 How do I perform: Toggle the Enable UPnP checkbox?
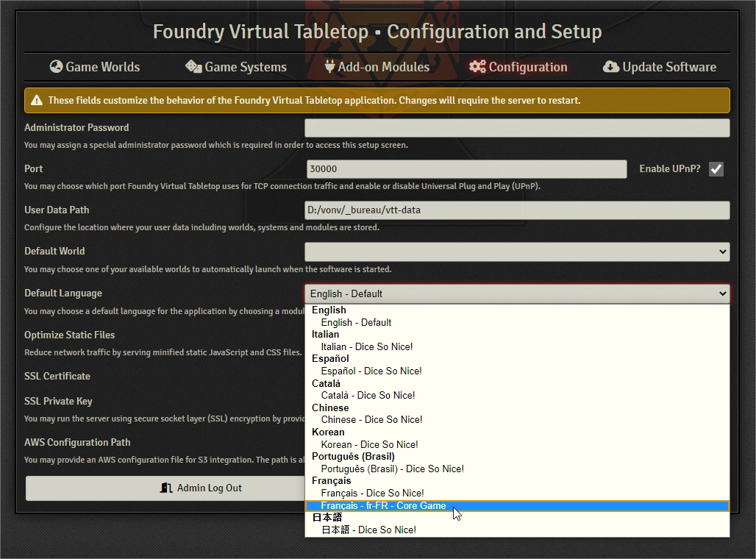tap(716, 169)
